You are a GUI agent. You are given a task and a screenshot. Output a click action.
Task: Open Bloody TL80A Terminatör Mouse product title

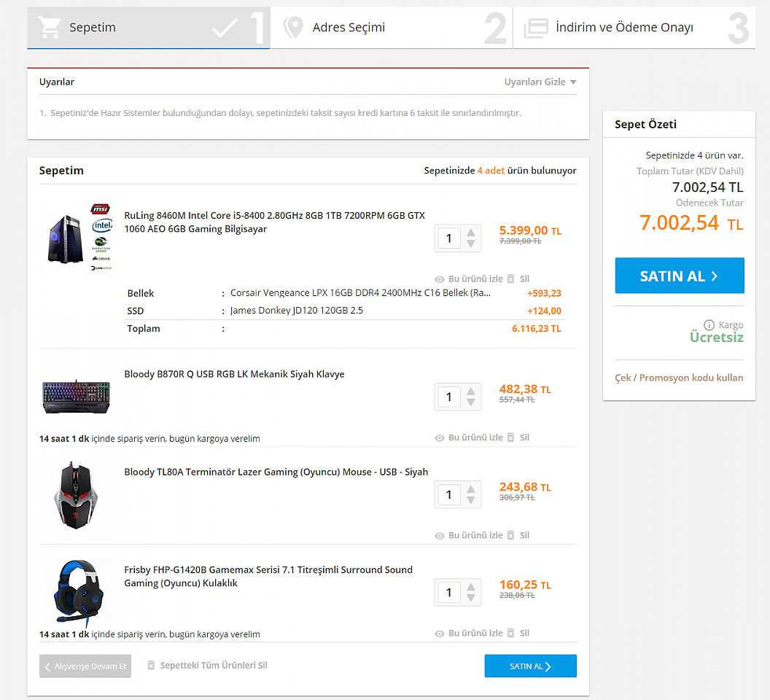click(x=276, y=472)
